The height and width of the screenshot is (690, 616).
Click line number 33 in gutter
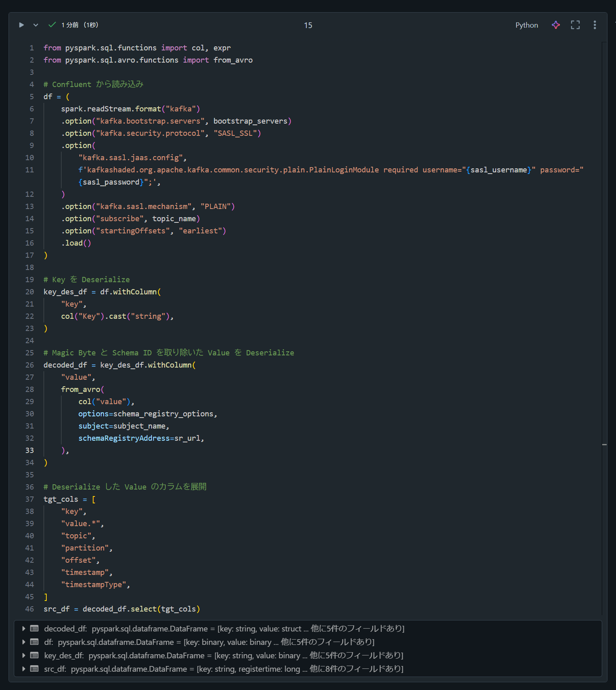click(x=30, y=451)
